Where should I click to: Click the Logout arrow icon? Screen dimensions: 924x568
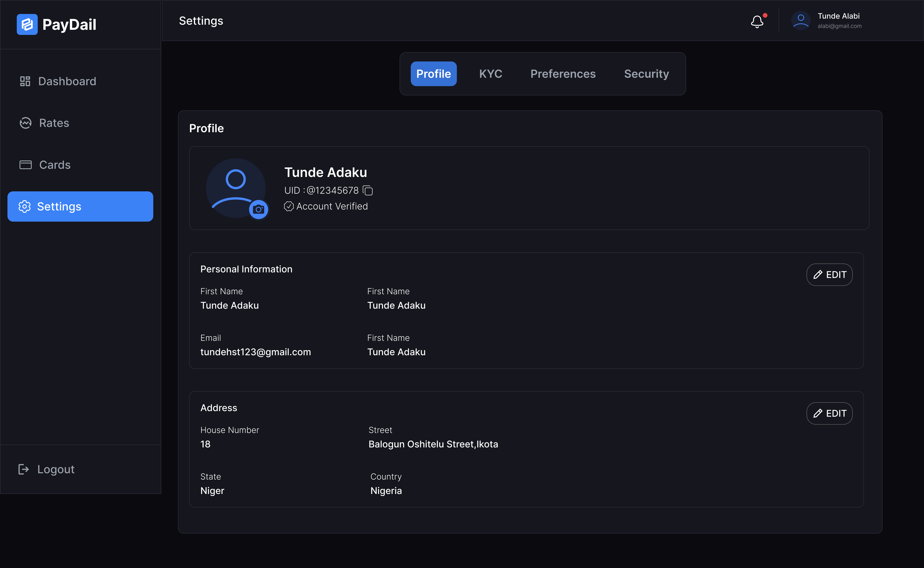click(24, 469)
